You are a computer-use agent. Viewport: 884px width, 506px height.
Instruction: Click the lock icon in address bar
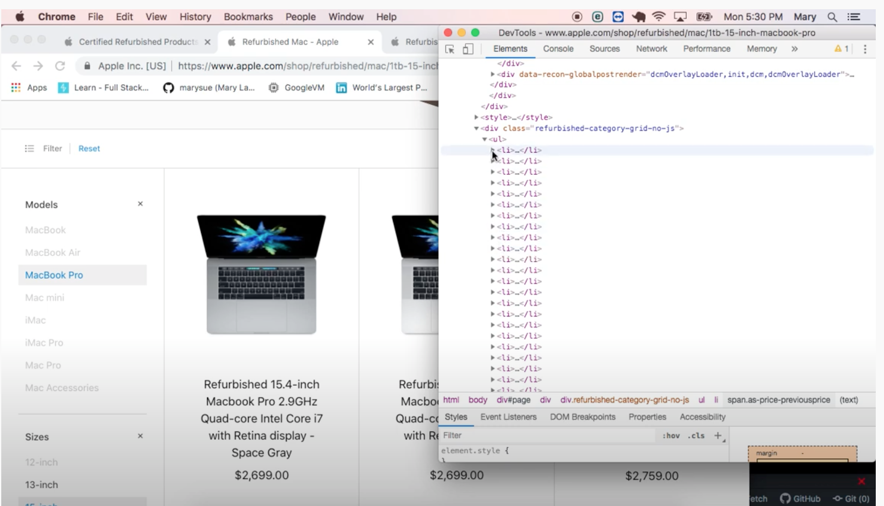pyautogui.click(x=87, y=66)
